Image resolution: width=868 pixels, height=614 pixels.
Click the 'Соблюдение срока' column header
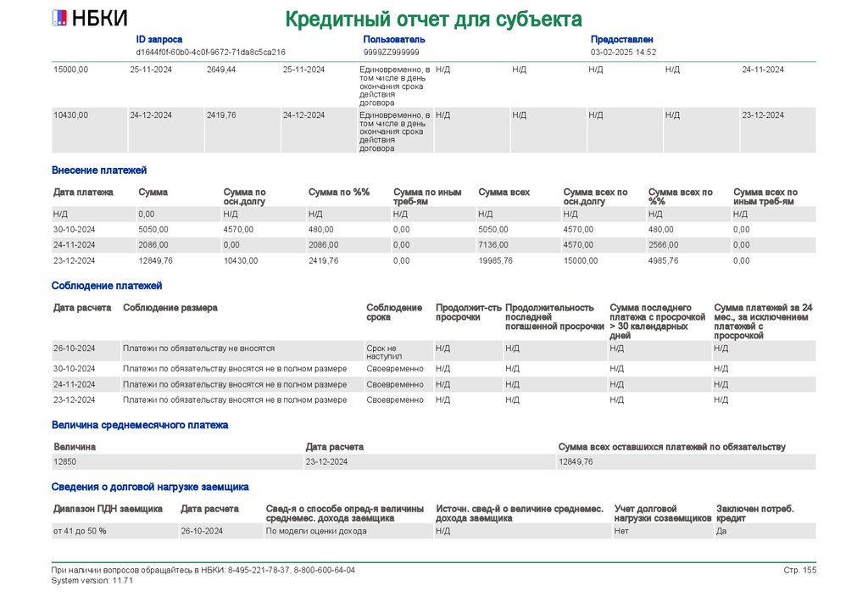click(394, 312)
